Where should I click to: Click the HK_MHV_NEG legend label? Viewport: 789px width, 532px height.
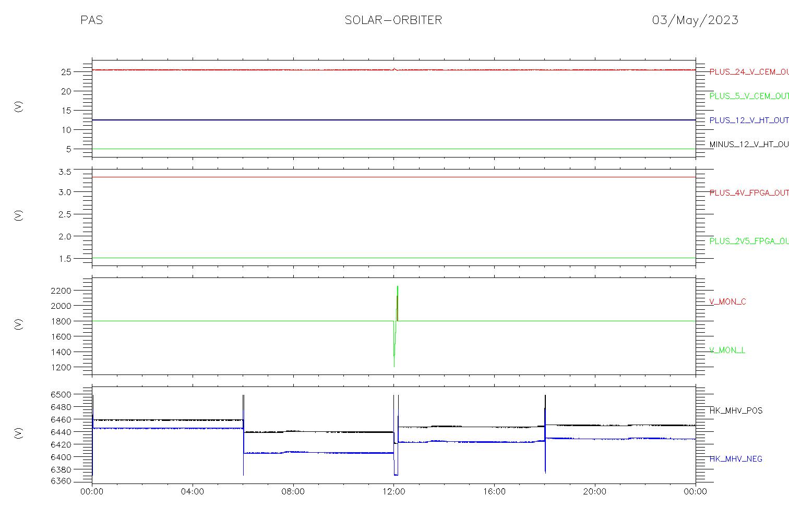[736, 459]
